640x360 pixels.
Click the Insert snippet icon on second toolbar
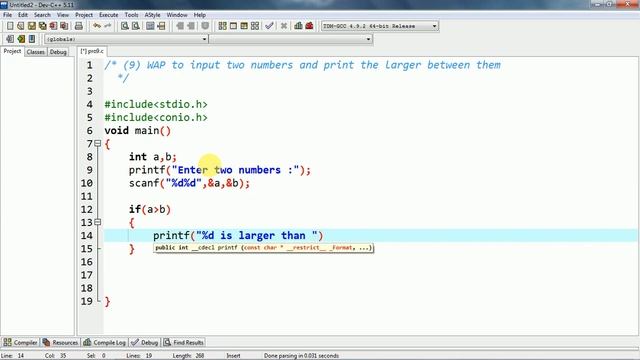pyautogui.click(x=10, y=39)
